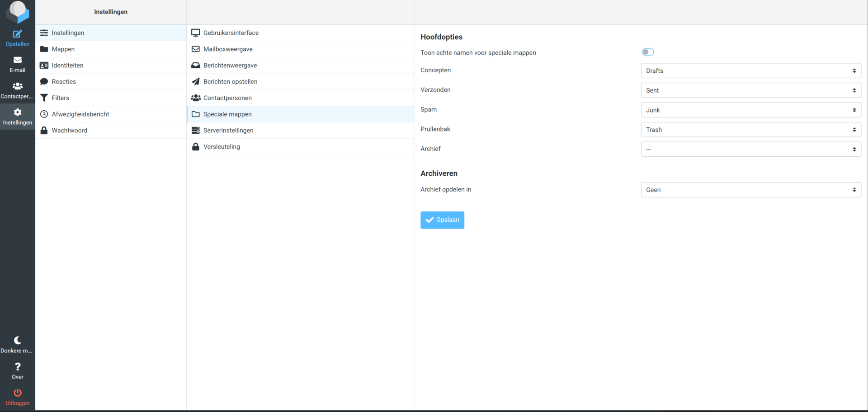Click the folder icon beside Mappen
868x412 pixels.
click(44, 49)
